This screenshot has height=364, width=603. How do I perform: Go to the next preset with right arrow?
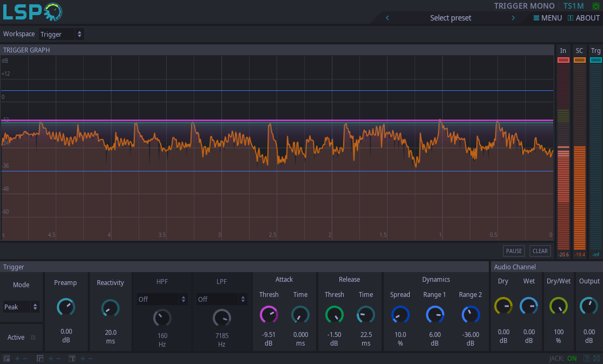point(513,18)
